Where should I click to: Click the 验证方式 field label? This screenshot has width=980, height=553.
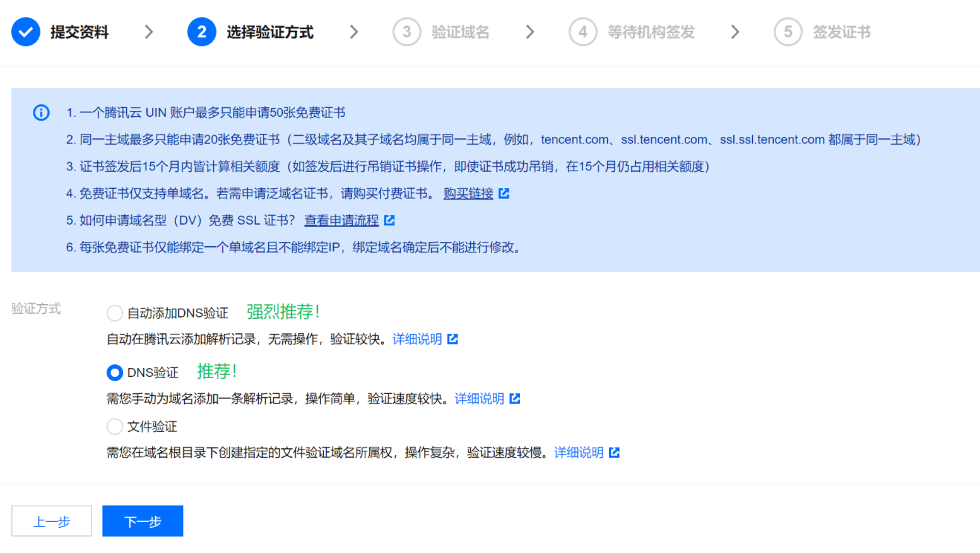pos(36,309)
